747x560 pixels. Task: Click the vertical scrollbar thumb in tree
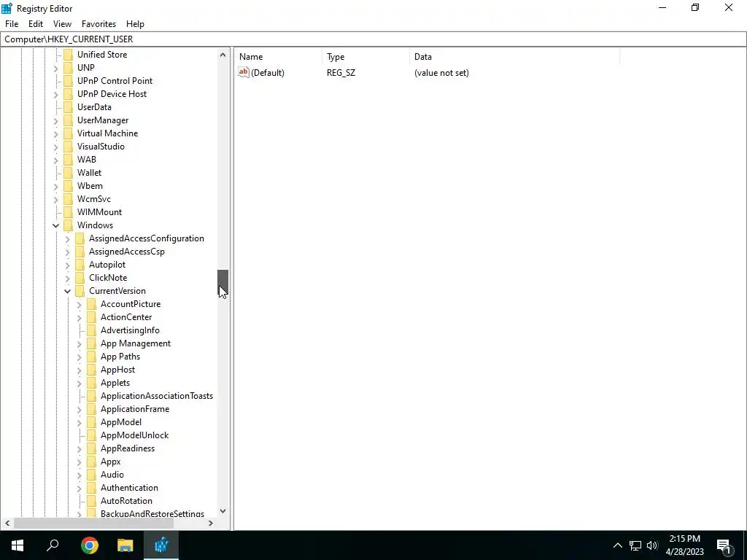coord(222,282)
